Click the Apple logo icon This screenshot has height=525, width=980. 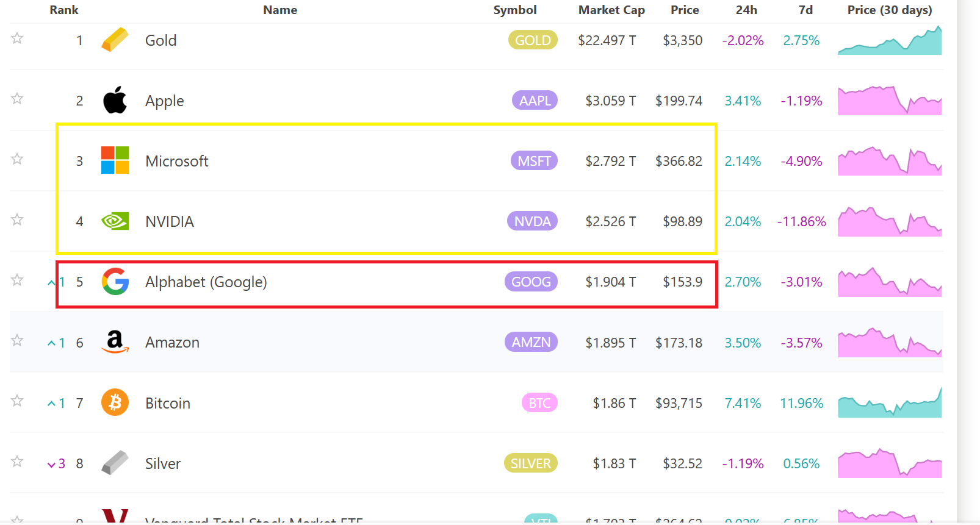pyautogui.click(x=115, y=100)
